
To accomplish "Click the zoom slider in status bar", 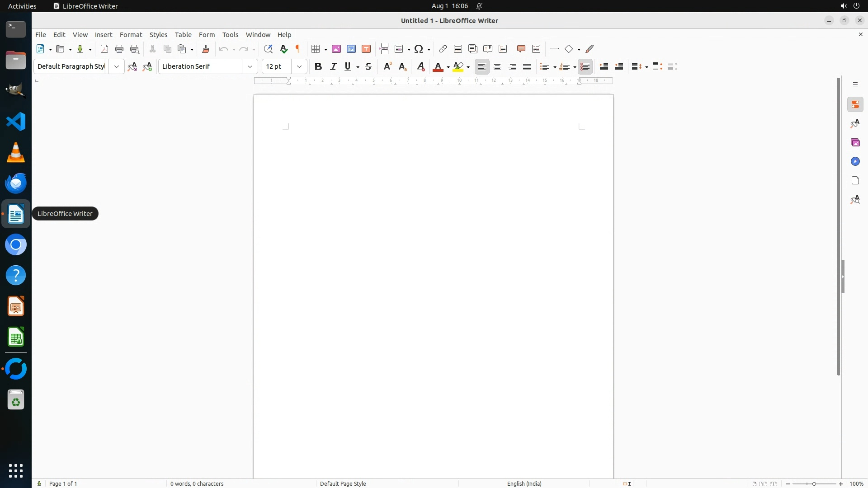I will tap(814, 483).
